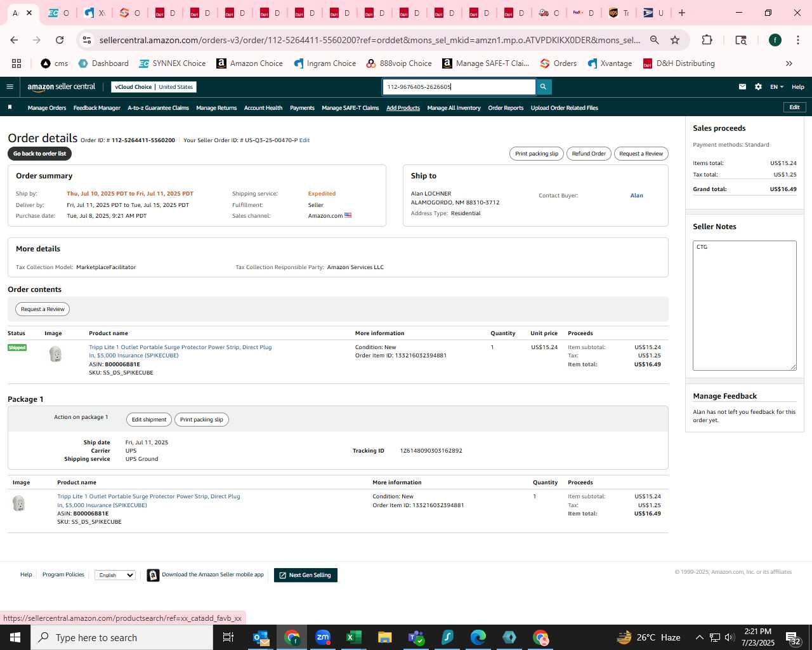812x650 pixels.
Task: Open Microsoft Teams from the taskbar
Action: pyautogui.click(x=416, y=637)
